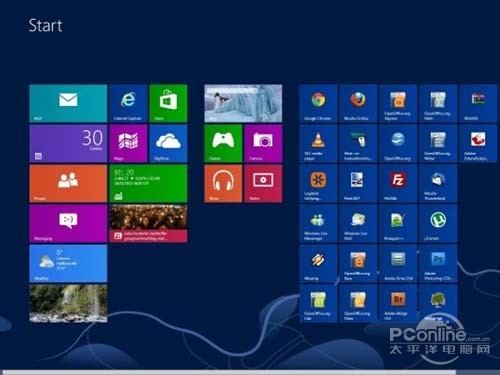Open OpenOffice.org Impress tile
The width and height of the screenshot is (500, 375).
click(x=398, y=103)
